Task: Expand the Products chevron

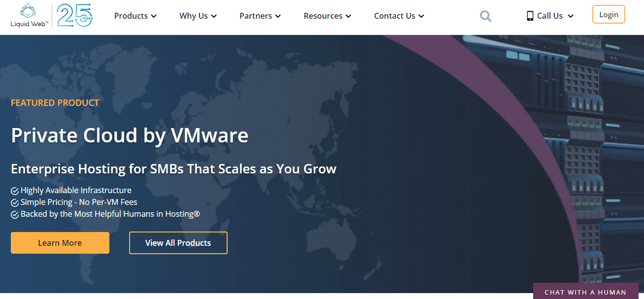Action: pos(154,16)
